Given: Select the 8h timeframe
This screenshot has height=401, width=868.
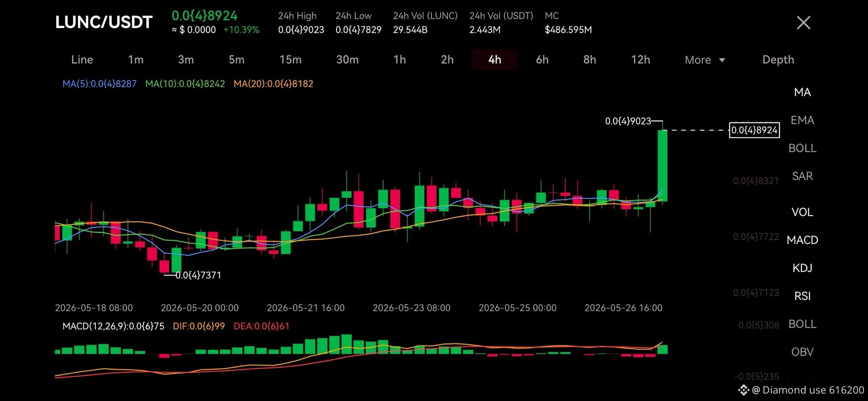Looking at the screenshot, I should [590, 59].
